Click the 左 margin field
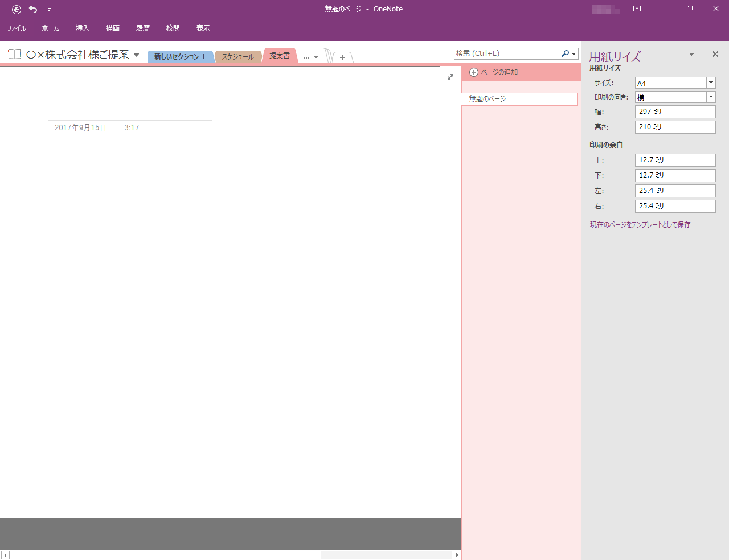Screen dimensions: 729x560 tap(675, 191)
